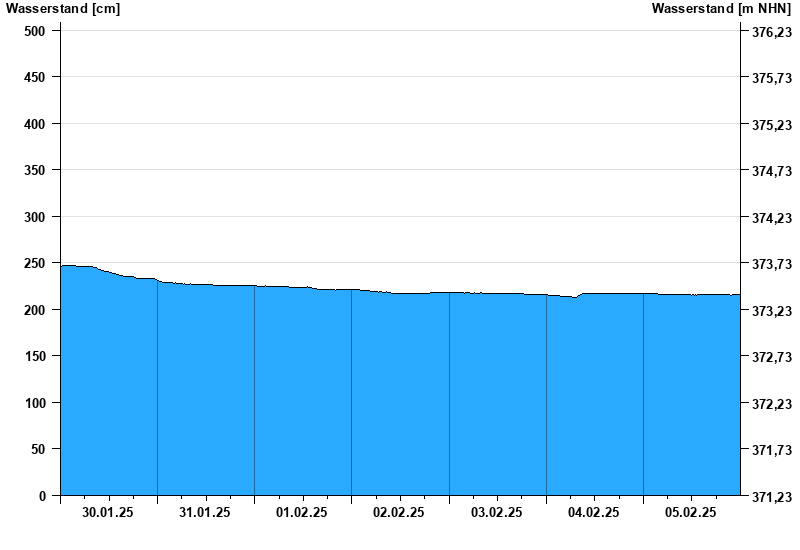This screenshot has height=550, width=800.
Task: Select the 150 cm axis label
Action: pos(35,356)
